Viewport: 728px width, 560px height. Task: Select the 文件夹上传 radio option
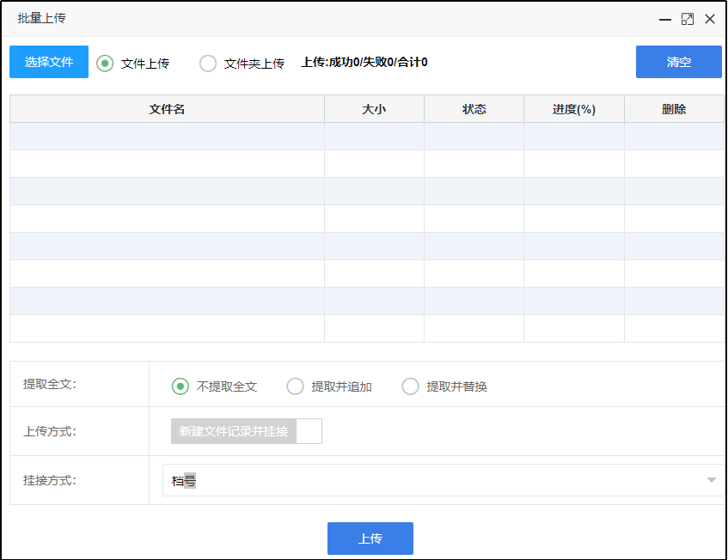pos(208,63)
